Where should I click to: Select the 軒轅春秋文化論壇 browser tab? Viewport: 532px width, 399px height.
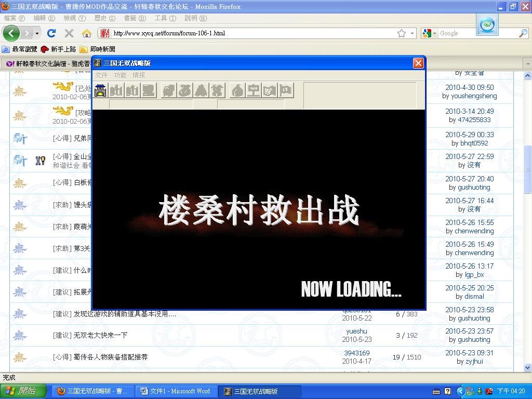(47, 63)
